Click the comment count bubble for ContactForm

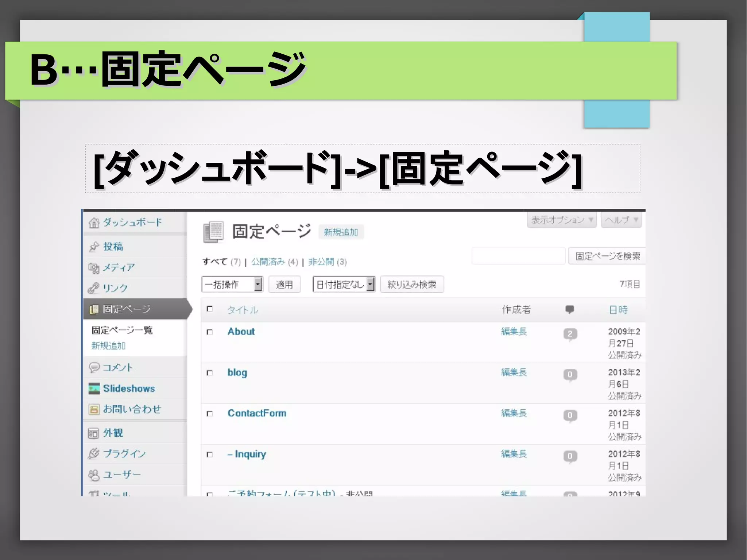pyautogui.click(x=570, y=416)
